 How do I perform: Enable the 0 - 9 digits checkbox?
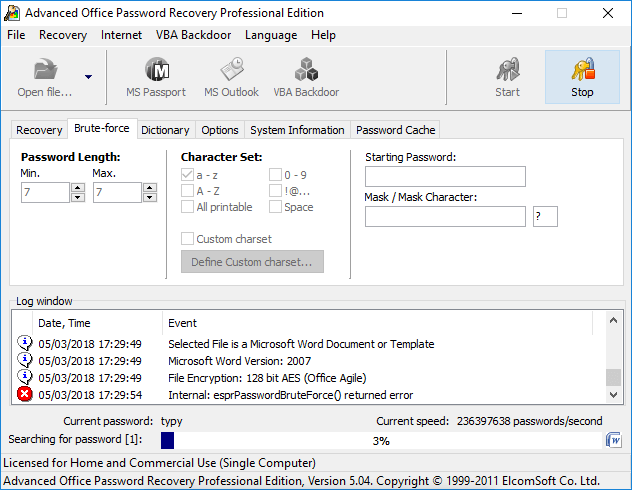pos(275,174)
